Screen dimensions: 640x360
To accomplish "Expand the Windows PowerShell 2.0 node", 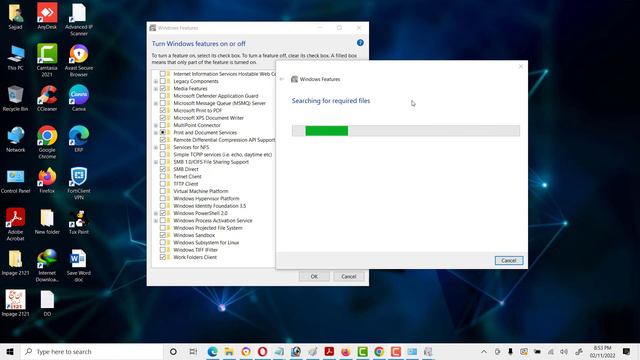I will pos(156,213).
